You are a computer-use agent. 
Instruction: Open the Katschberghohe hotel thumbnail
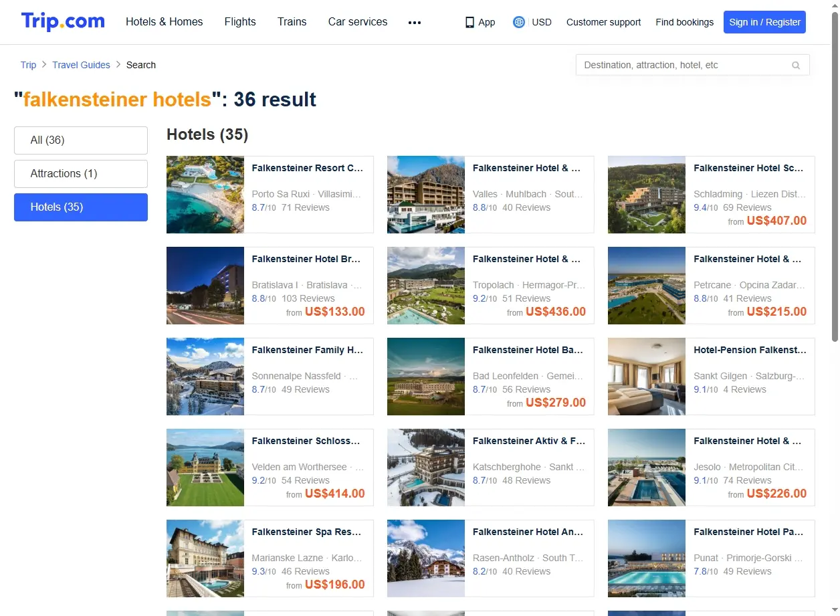(426, 468)
